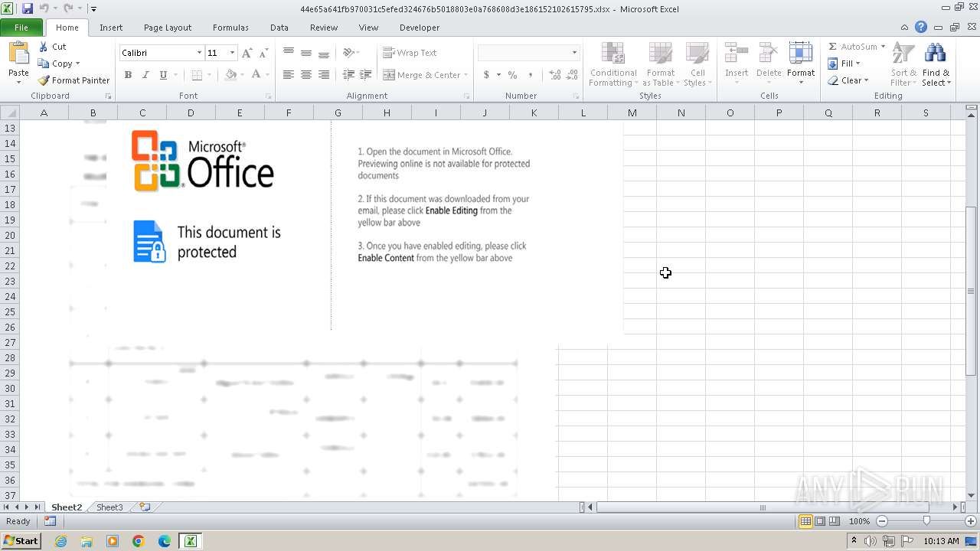Click Wrap Text
980x551 pixels.
[x=410, y=53]
